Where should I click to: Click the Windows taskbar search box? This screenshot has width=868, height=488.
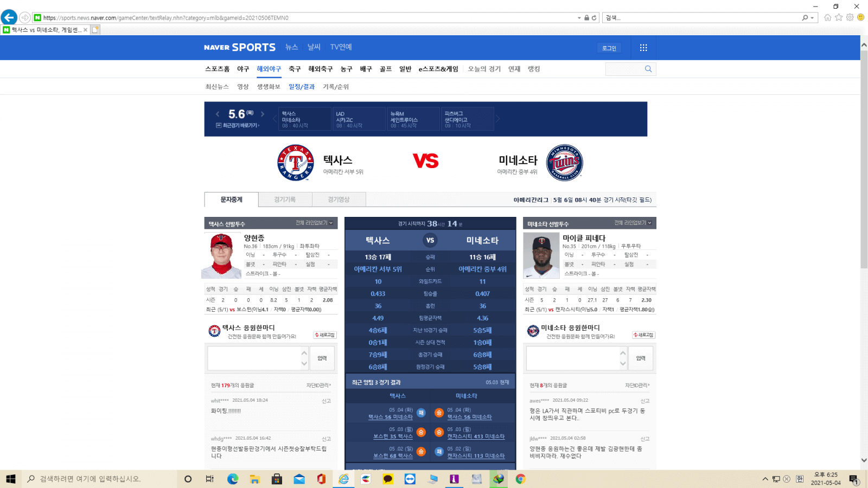point(99,479)
